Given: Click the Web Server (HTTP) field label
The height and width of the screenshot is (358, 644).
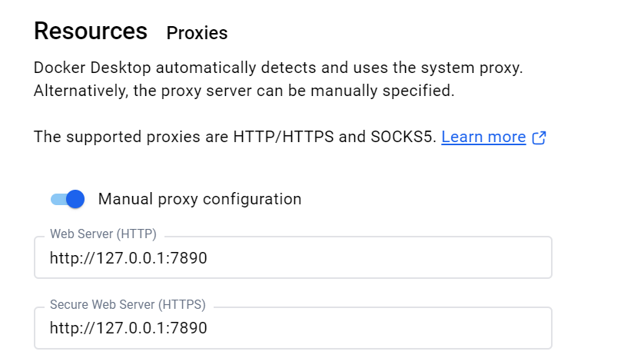Looking at the screenshot, I should click(x=103, y=234).
